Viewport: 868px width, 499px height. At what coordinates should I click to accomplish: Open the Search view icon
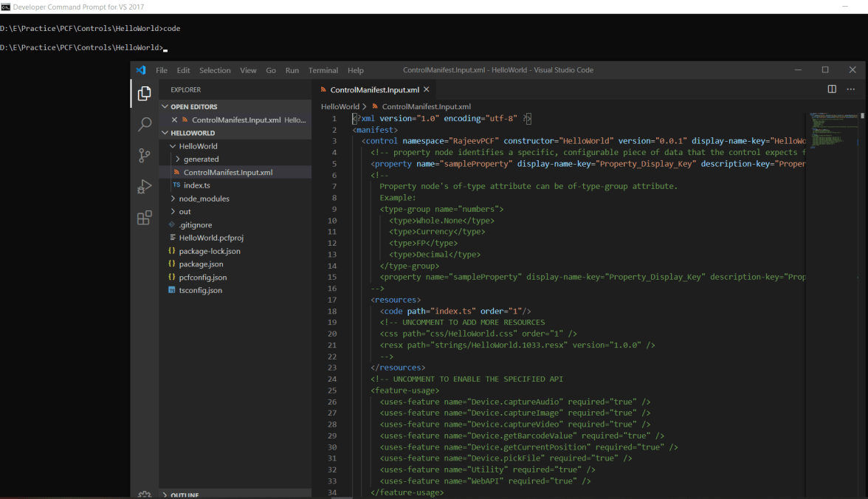145,124
